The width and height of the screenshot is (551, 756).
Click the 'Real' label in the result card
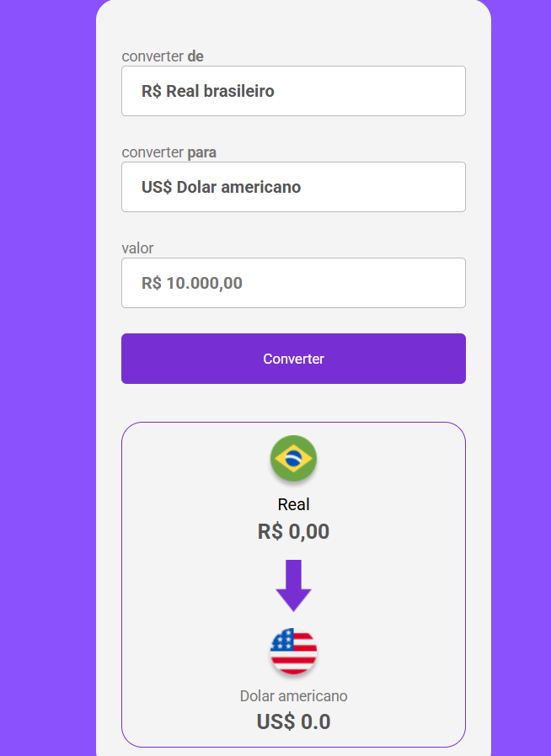[293, 504]
